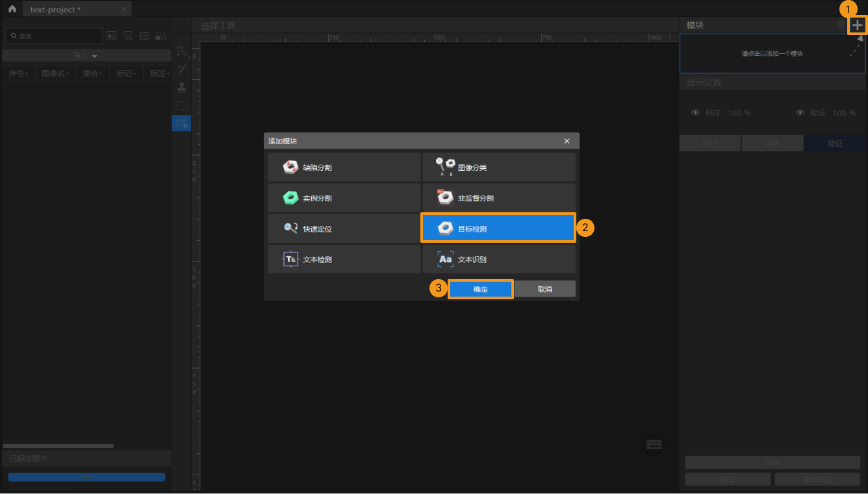This screenshot has height=494, width=868.
Task: Click the plus icon to add module
Action: (858, 25)
